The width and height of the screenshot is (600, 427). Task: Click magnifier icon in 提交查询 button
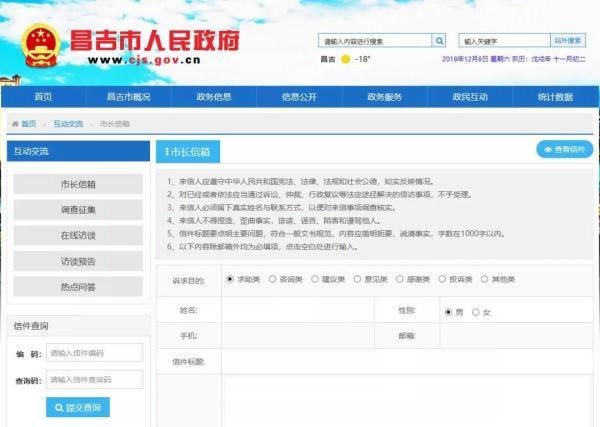tap(59, 407)
